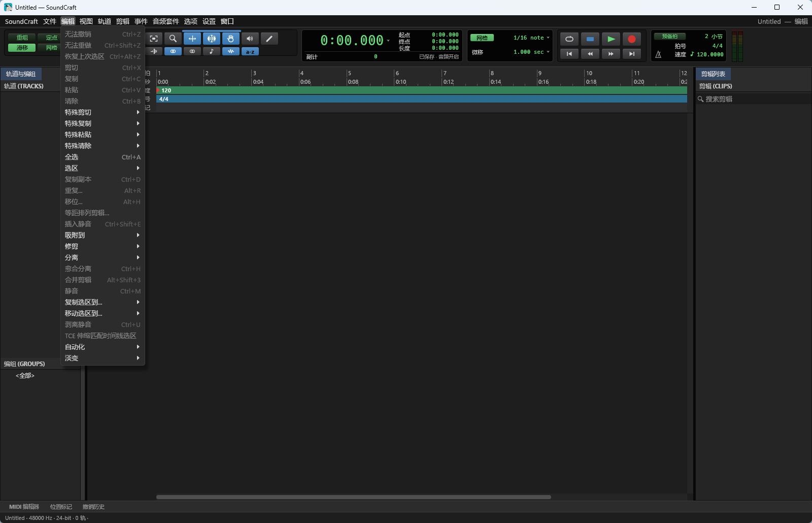
Task: Toggle the 预备拍 count-off button
Action: click(669, 37)
